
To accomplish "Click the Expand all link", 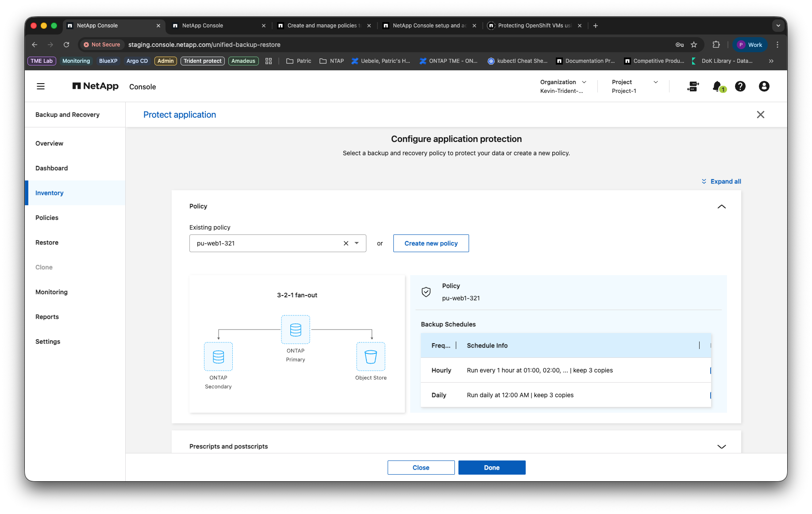I will click(721, 181).
